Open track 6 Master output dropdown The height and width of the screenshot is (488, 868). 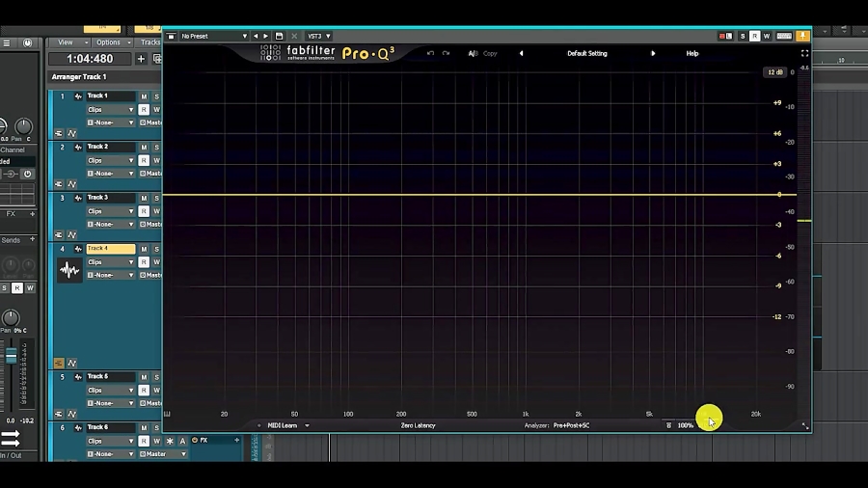coord(163,453)
